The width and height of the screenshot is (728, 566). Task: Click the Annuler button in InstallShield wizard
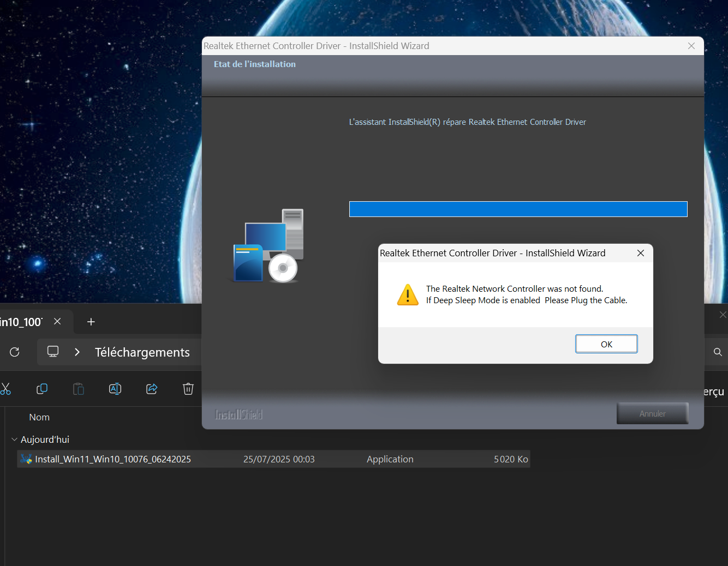pos(653,414)
